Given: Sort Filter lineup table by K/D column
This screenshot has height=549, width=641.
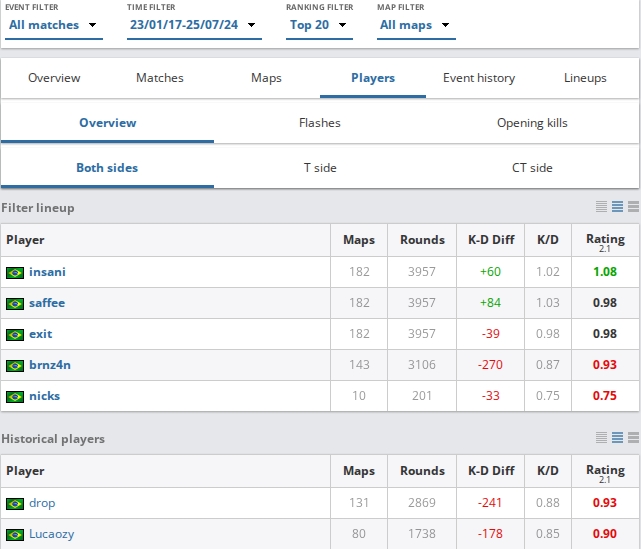Looking at the screenshot, I should (548, 240).
